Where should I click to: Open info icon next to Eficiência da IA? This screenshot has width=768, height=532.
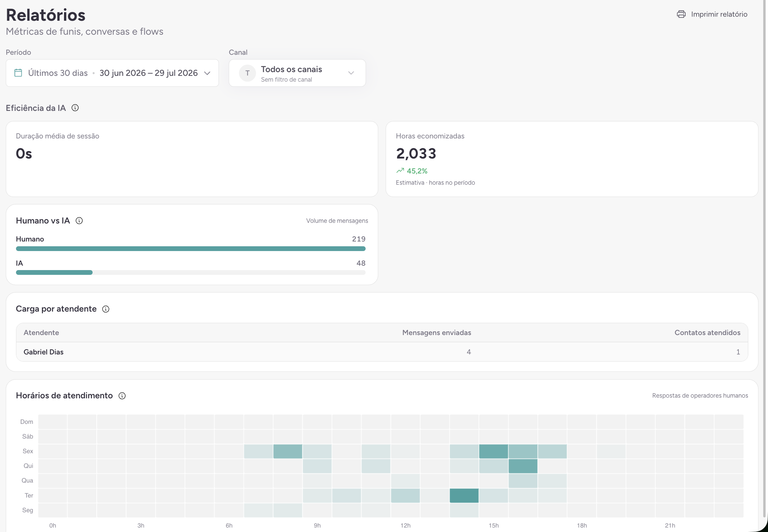coord(75,108)
